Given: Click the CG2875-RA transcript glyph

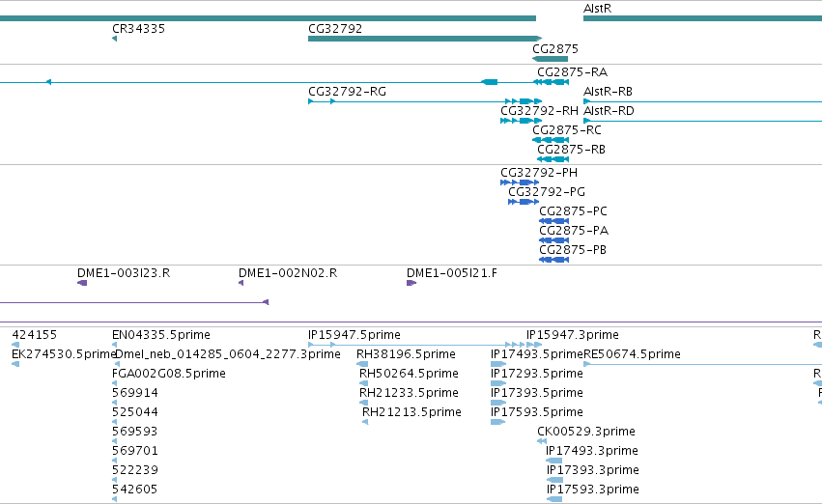Looking at the screenshot, I should [551, 82].
